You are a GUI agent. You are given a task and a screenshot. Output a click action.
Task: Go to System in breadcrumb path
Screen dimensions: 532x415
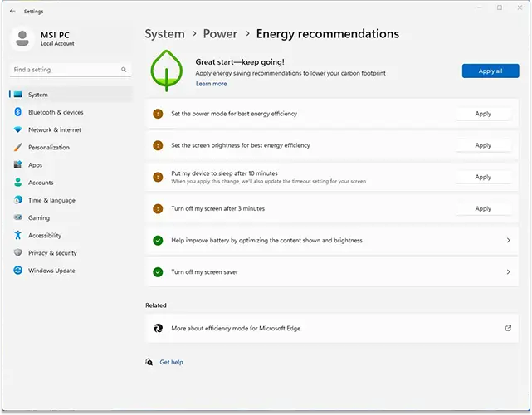164,34
